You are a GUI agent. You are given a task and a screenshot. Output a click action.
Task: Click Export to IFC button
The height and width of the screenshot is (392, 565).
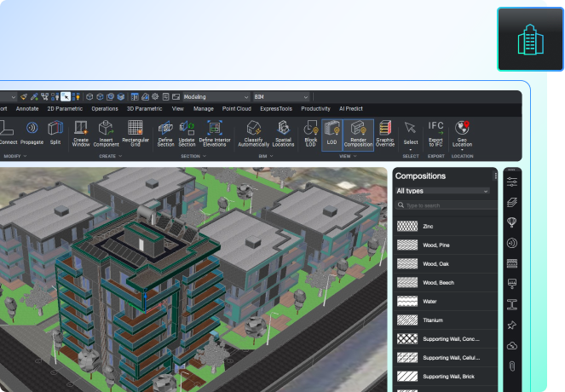(435, 133)
